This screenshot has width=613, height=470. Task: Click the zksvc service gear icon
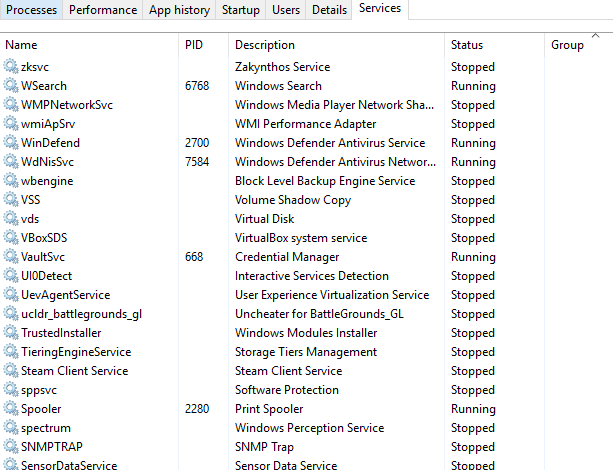point(11,67)
